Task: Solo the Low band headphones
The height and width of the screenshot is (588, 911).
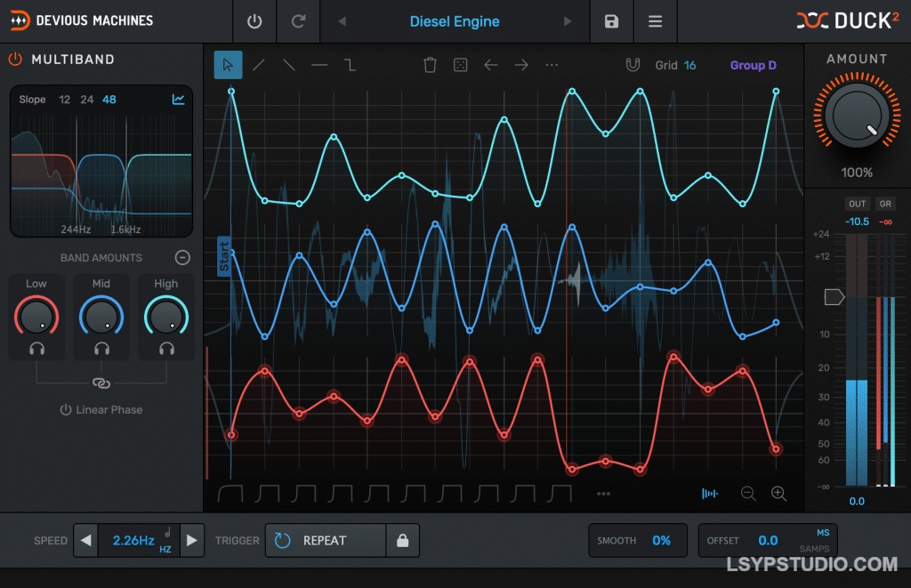Action: [36, 349]
